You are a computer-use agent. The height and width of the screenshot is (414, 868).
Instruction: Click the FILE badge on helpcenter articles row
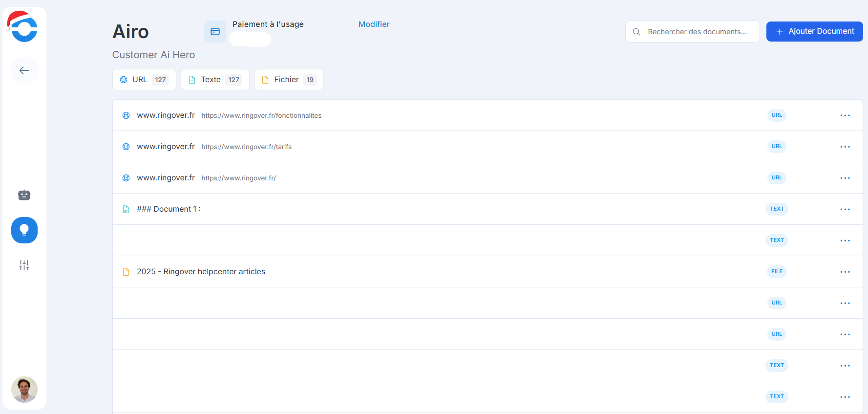(x=777, y=272)
